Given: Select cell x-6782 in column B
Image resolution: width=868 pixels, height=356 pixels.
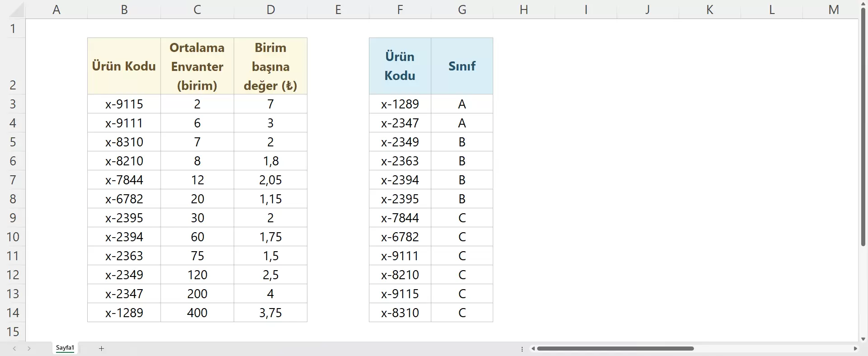Looking at the screenshot, I should pyautogui.click(x=124, y=199).
